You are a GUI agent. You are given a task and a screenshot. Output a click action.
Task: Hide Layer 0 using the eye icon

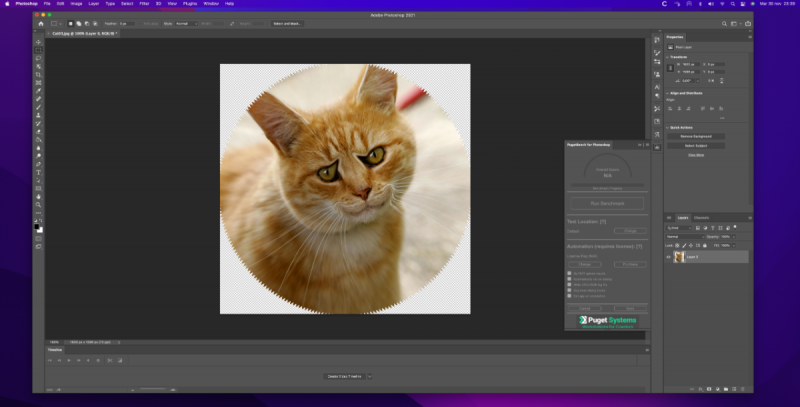pos(669,257)
